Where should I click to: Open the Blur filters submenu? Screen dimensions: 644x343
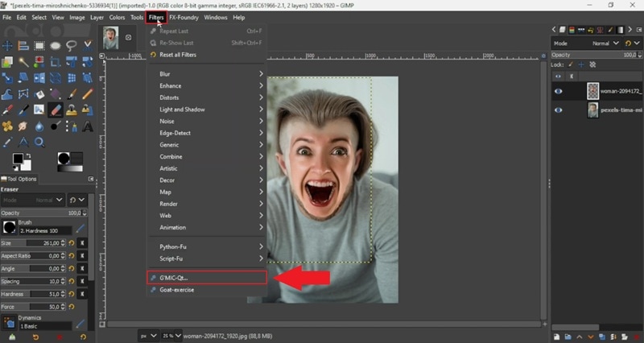(207, 74)
